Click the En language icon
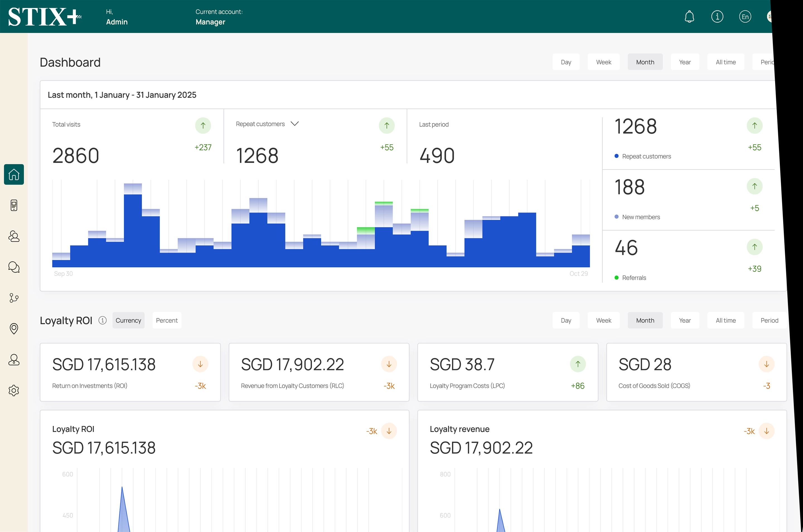 [745, 17]
